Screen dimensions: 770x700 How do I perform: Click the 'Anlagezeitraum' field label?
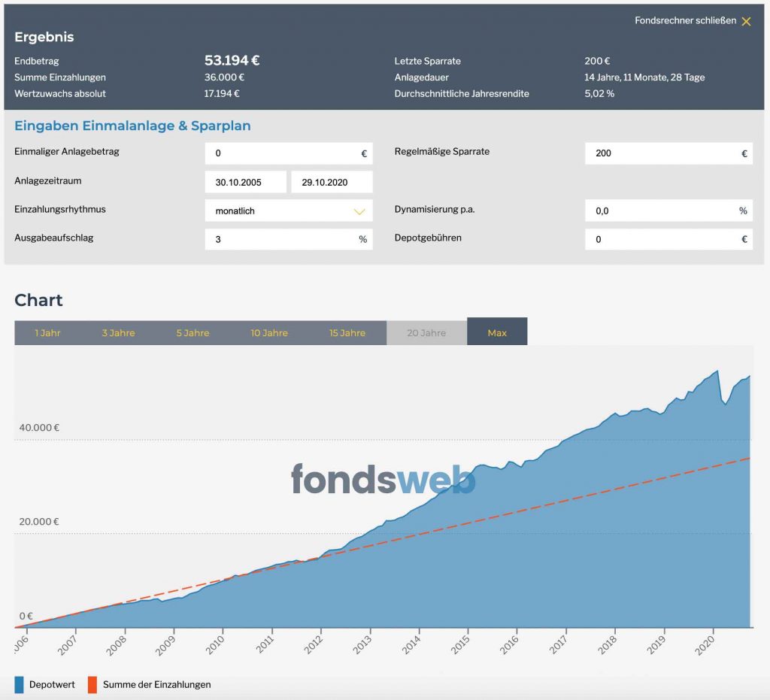[x=47, y=180]
